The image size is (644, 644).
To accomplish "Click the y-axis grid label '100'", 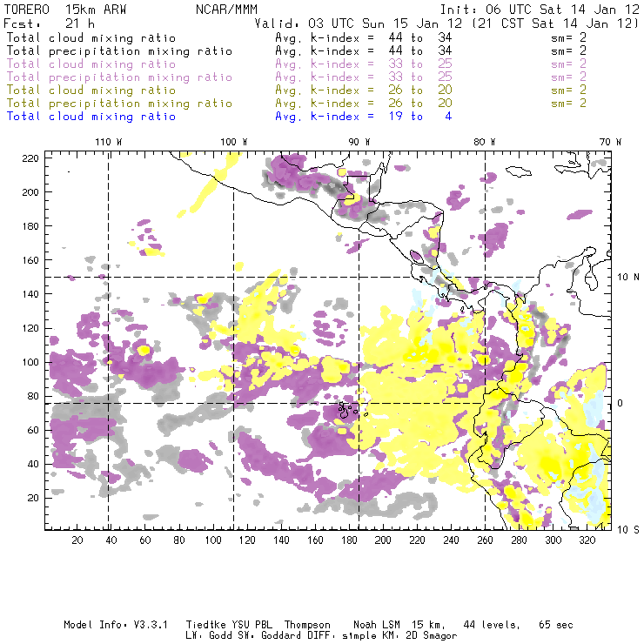I will (30, 362).
